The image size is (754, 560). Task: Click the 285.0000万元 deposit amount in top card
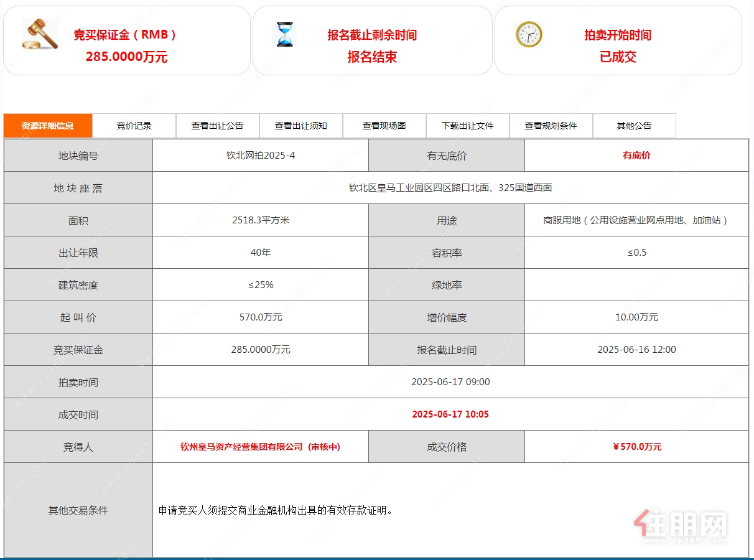126,57
